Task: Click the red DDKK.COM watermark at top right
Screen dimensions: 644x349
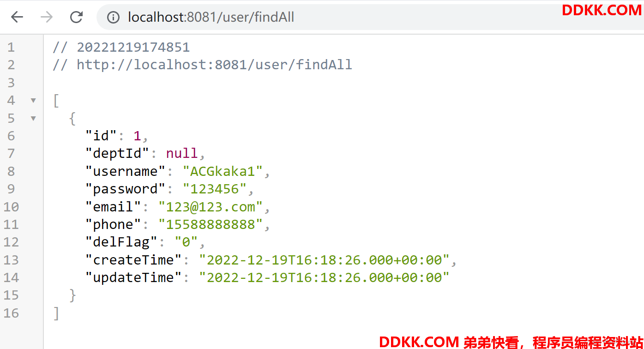Action: (602, 10)
